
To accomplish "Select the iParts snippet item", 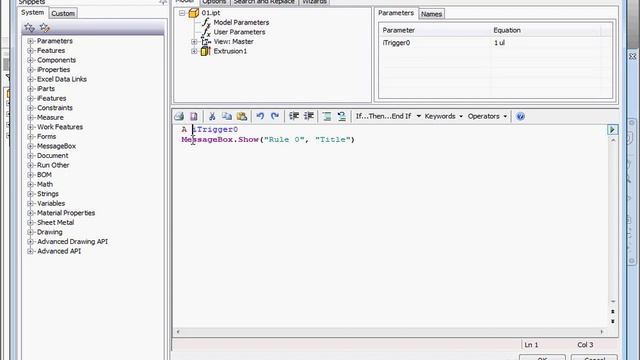I will [x=46, y=89].
